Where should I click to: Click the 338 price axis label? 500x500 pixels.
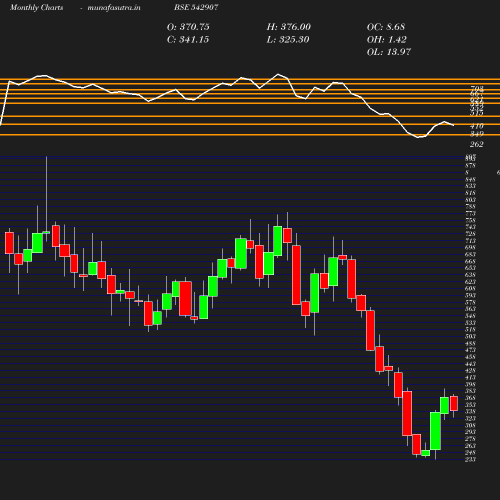tap(470, 412)
